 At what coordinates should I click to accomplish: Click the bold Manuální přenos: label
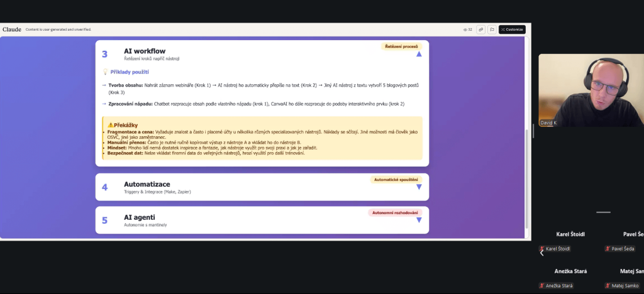[x=126, y=142]
